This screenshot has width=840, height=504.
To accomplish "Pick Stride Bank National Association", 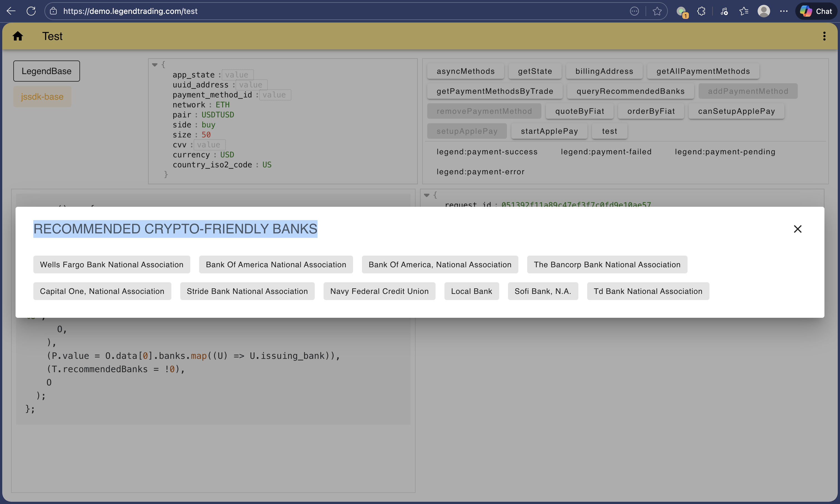I will click(x=247, y=291).
